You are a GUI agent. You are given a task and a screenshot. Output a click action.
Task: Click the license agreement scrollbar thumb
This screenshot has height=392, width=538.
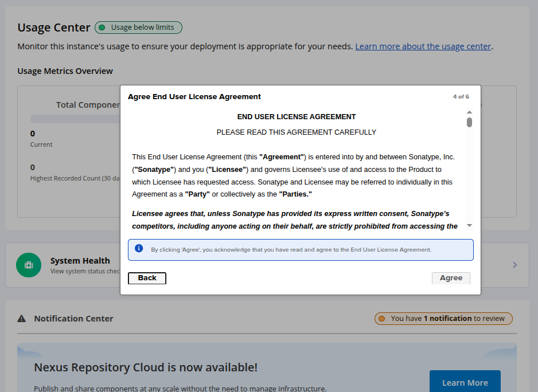pos(469,122)
